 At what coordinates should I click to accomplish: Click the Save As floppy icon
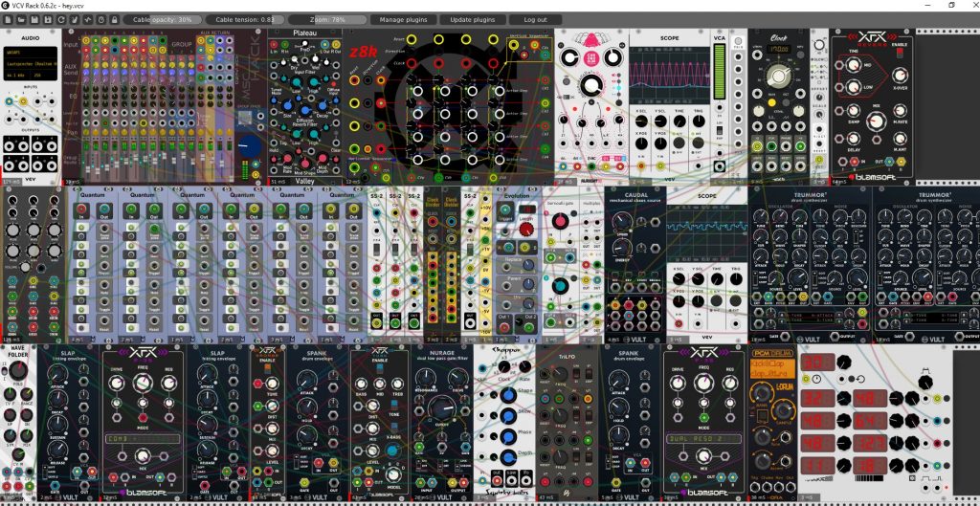48,19
